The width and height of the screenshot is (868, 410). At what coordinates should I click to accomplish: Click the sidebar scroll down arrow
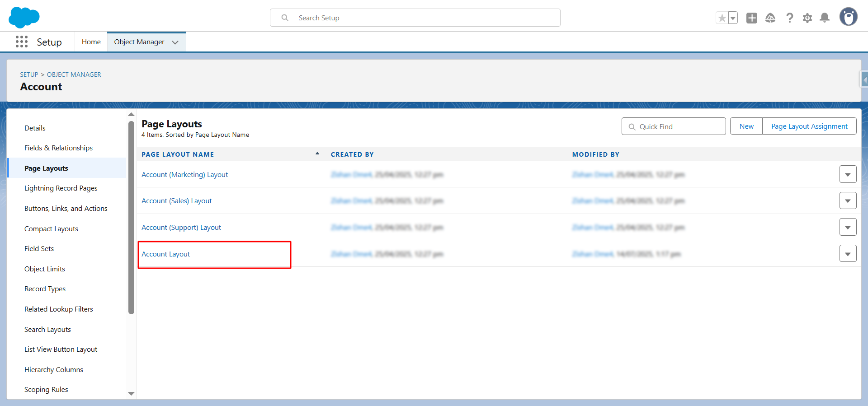click(x=131, y=394)
